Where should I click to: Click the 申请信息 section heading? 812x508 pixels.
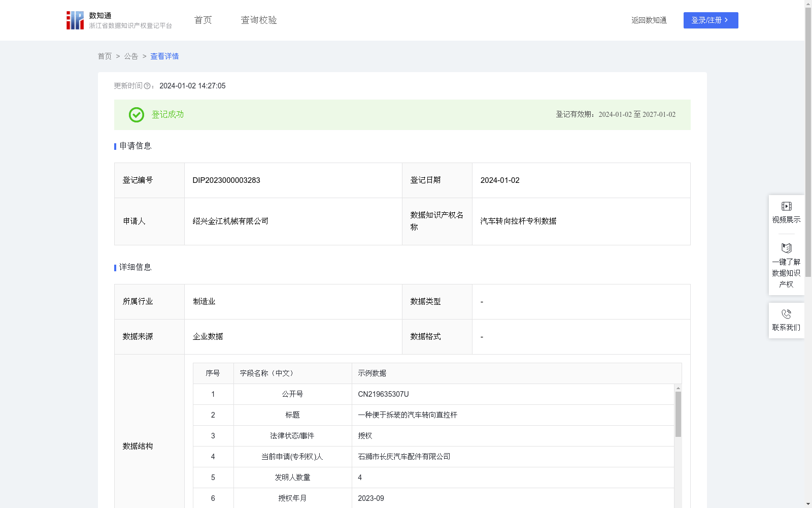point(135,146)
